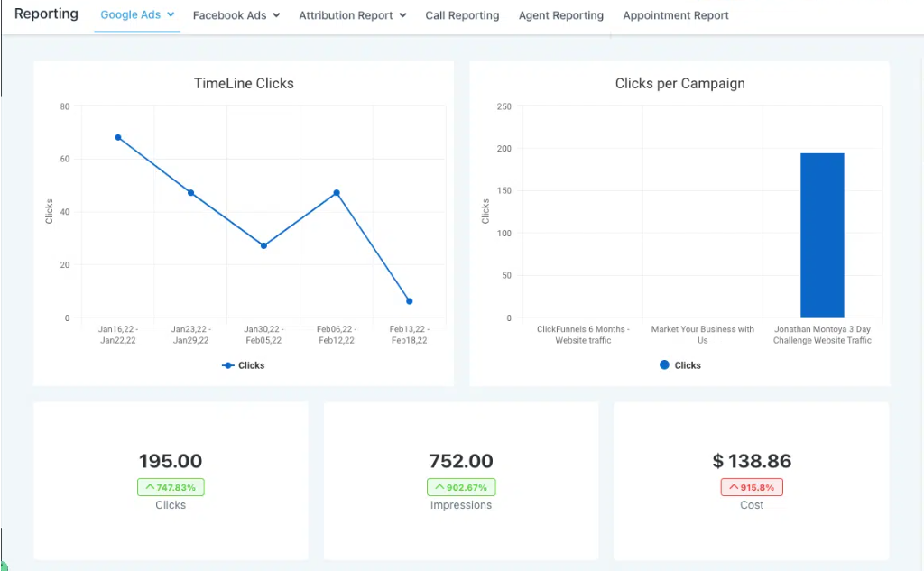
Task: Toggle Clicks legend in TimeLine Clicks chart
Action: [243, 365]
